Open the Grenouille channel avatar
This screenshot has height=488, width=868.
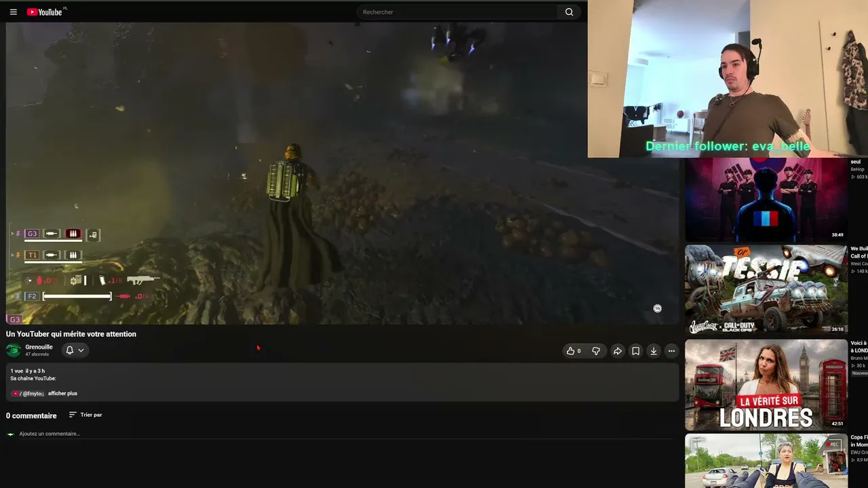click(13, 350)
